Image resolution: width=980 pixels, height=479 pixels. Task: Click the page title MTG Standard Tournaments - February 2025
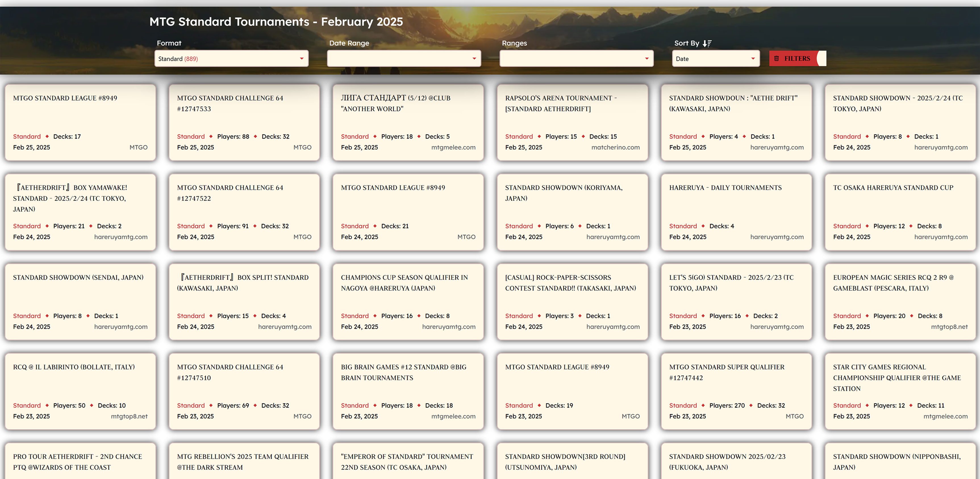276,22
